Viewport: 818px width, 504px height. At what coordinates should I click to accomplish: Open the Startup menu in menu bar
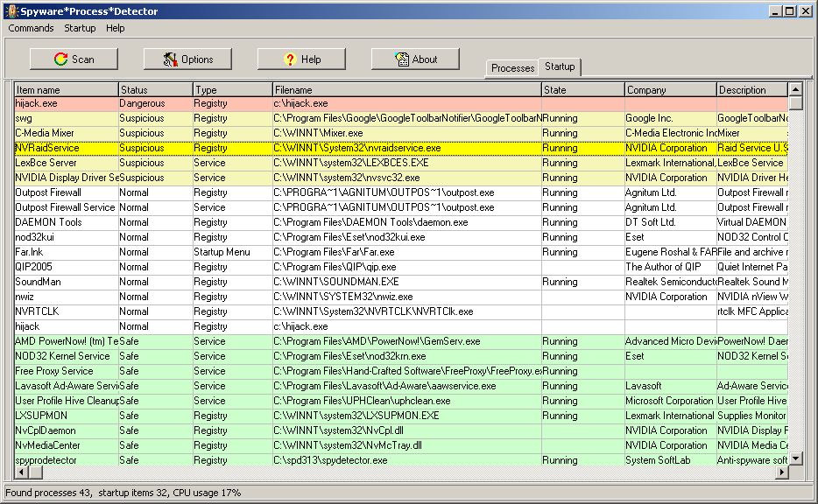[80, 28]
